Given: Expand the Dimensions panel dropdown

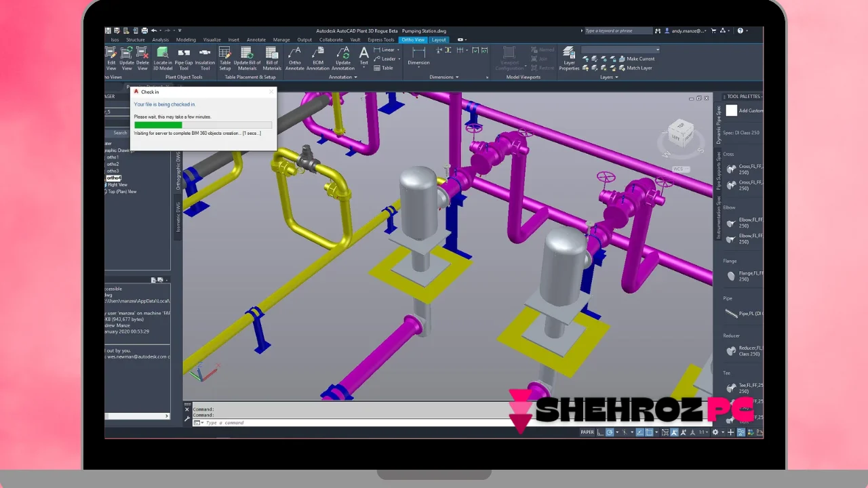Looking at the screenshot, I should pyautogui.click(x=444, y=77).
